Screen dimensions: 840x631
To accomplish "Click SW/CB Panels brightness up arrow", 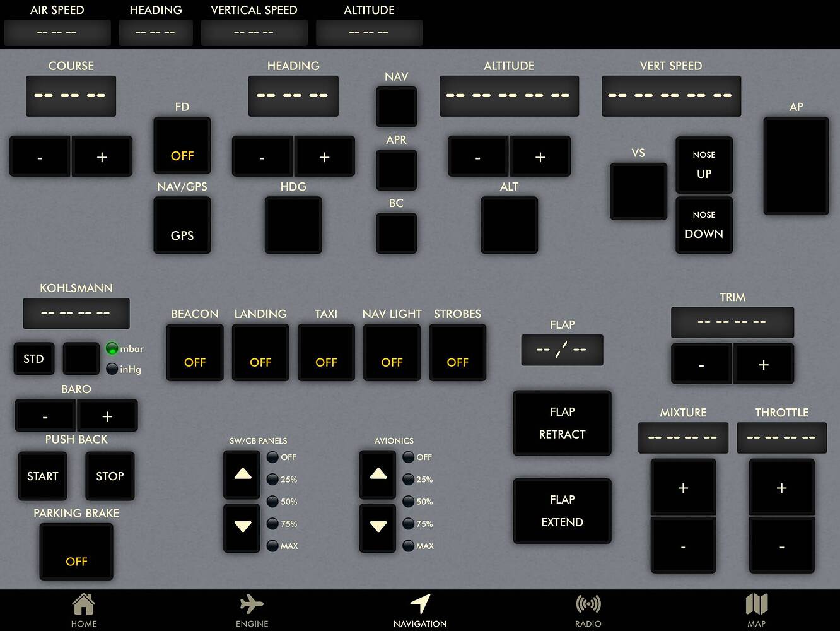I will click(x=243, y=475).
